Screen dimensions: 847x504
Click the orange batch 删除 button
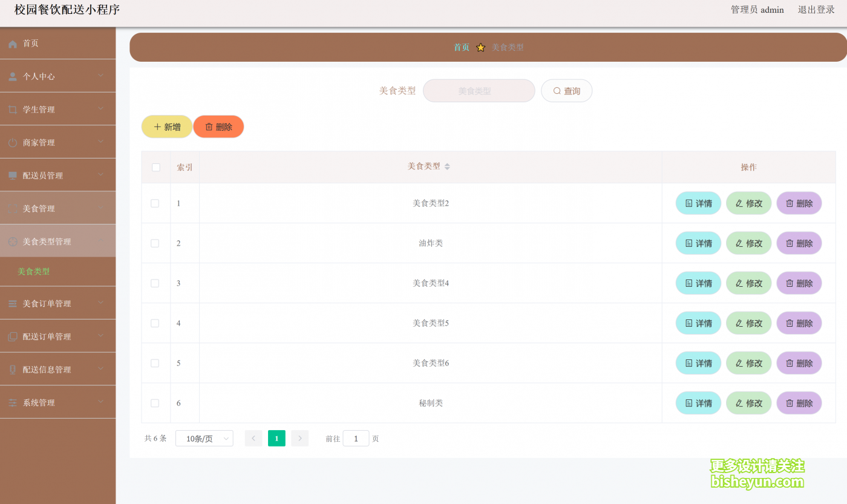point(218,127)
